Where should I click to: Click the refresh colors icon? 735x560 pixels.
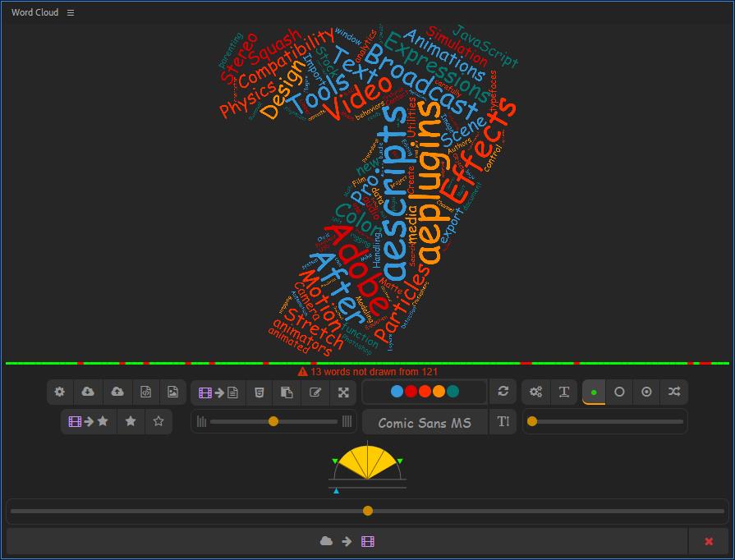point(503,392)
